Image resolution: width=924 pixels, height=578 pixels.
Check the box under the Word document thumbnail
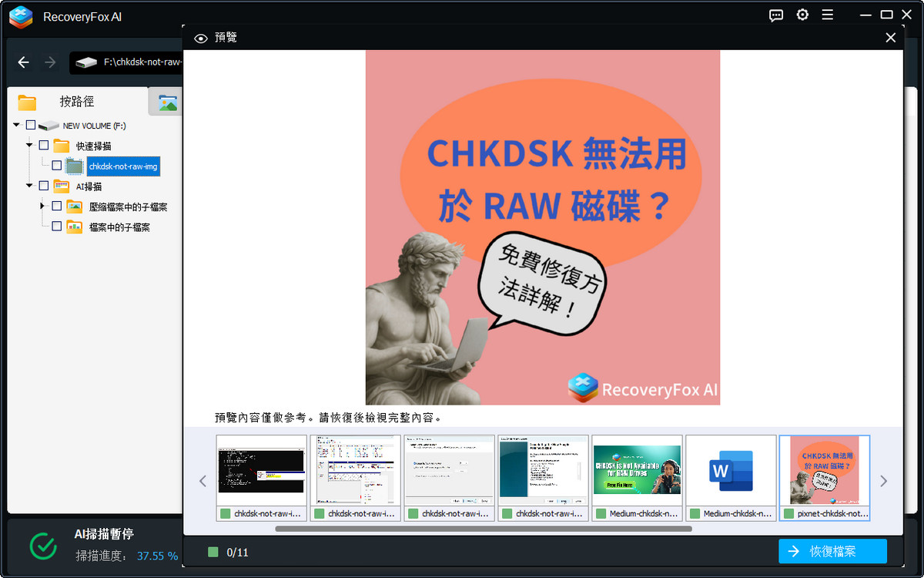click(x=695, y=513)
